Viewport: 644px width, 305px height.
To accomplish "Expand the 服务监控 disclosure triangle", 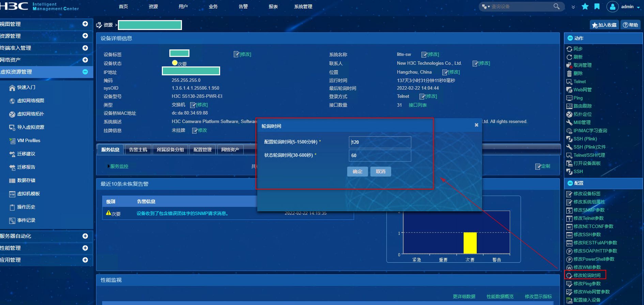I will pos(108,166).
